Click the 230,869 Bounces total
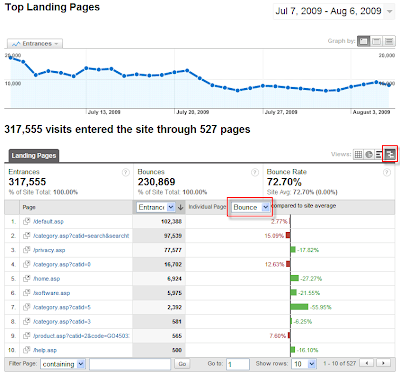 (156, 182)
